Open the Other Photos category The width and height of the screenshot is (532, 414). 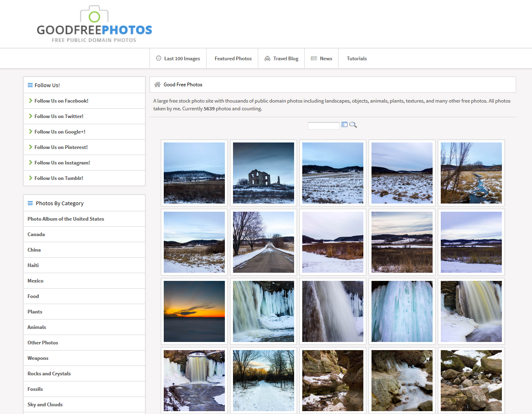(x=84, y=343)
